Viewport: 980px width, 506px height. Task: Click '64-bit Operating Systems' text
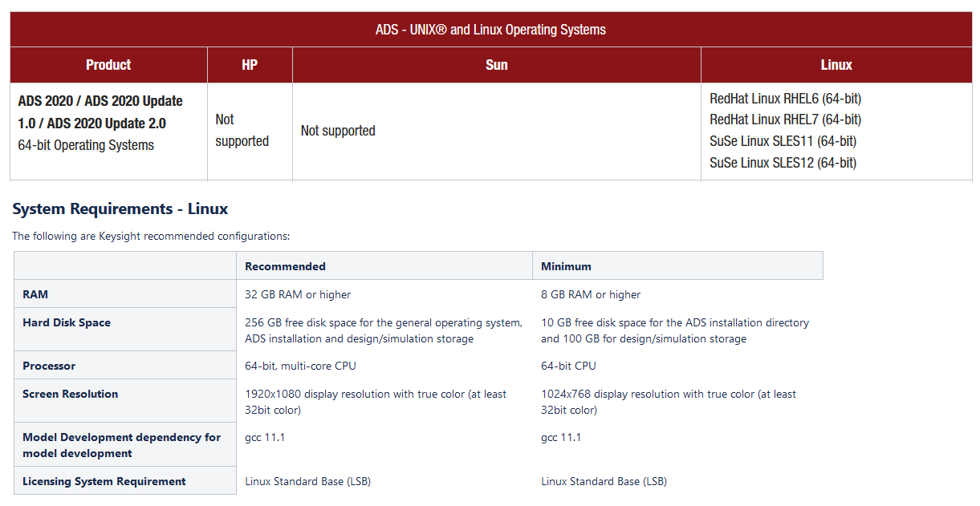(86, 145)
